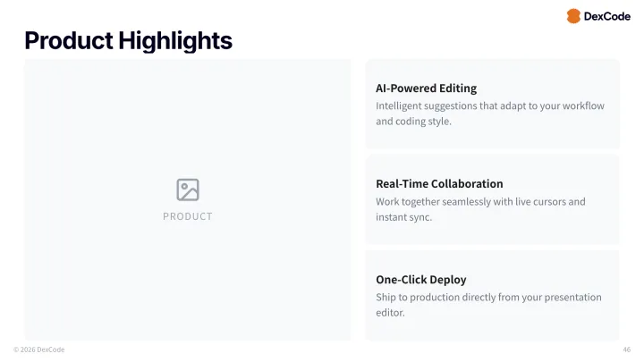Select the 'Intelligent suggestions that adapt' text line
The image size is (644, 362).
coord(489,105)
